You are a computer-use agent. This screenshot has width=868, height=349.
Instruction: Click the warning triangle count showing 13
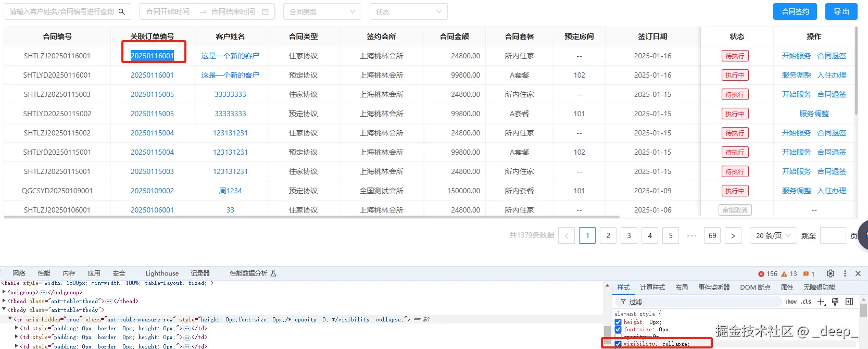pyautogui.click(x=784, y=274)
